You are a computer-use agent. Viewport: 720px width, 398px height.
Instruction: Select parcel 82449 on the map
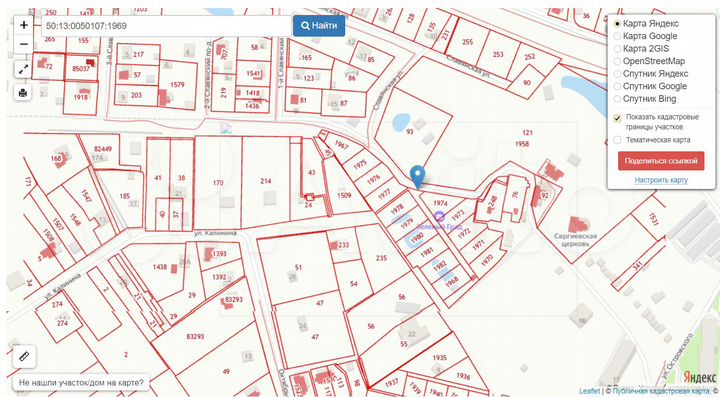point(103,149)
